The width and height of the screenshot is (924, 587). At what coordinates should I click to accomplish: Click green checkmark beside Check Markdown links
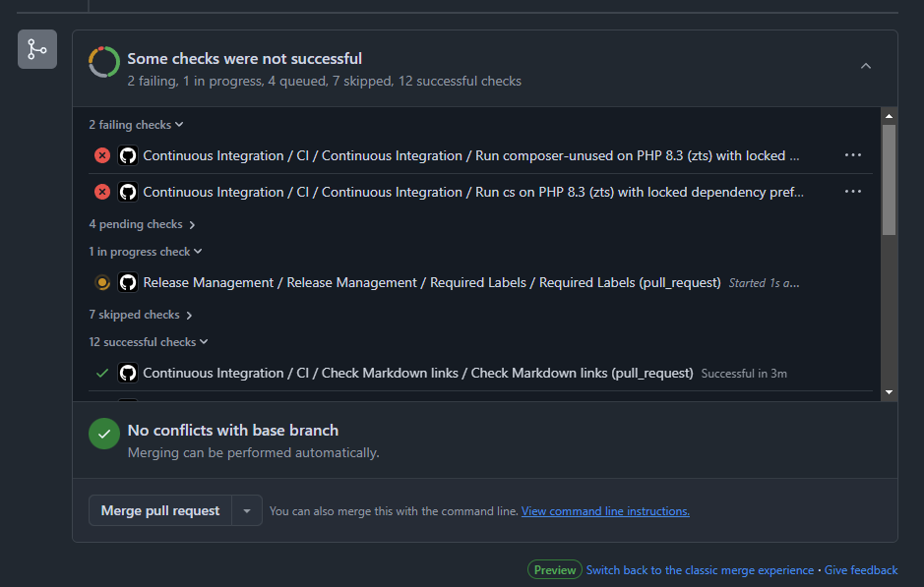pyautogui.click(x=102, y=374)
